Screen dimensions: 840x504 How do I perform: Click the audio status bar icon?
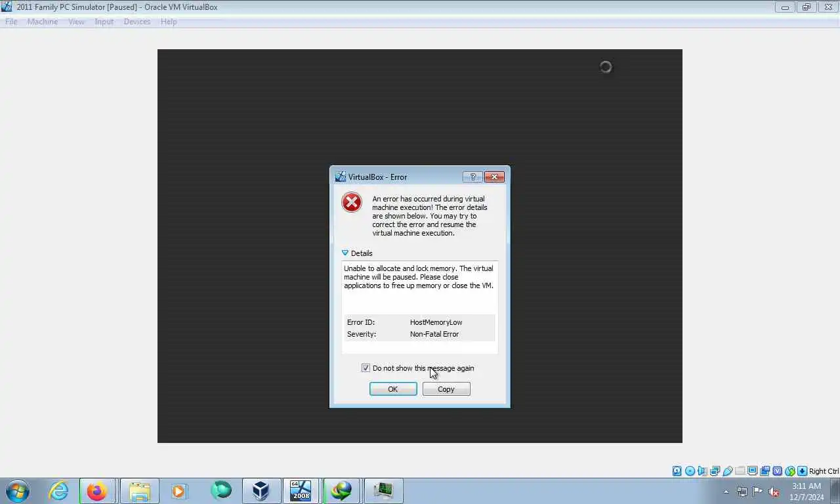coord(702,471)
